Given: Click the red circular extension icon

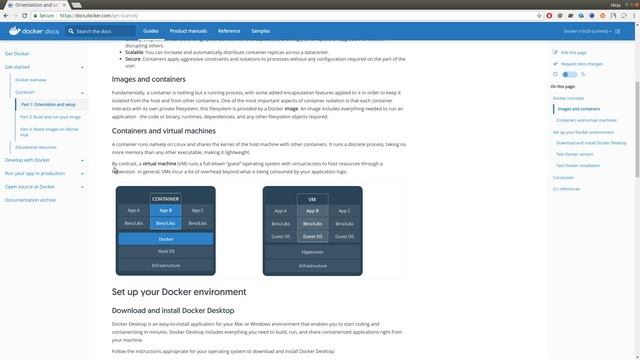Looking at the screenshot, I should coord(549,16).
